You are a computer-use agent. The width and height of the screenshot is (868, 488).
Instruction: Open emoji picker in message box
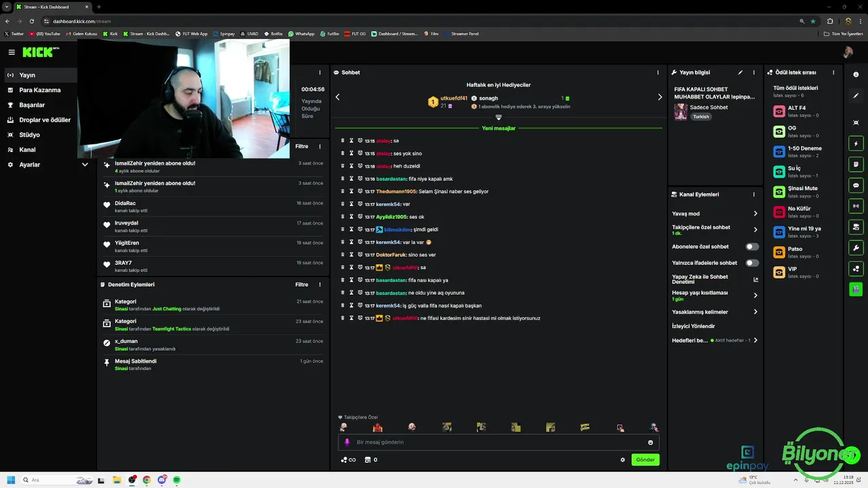coord(650,443)
